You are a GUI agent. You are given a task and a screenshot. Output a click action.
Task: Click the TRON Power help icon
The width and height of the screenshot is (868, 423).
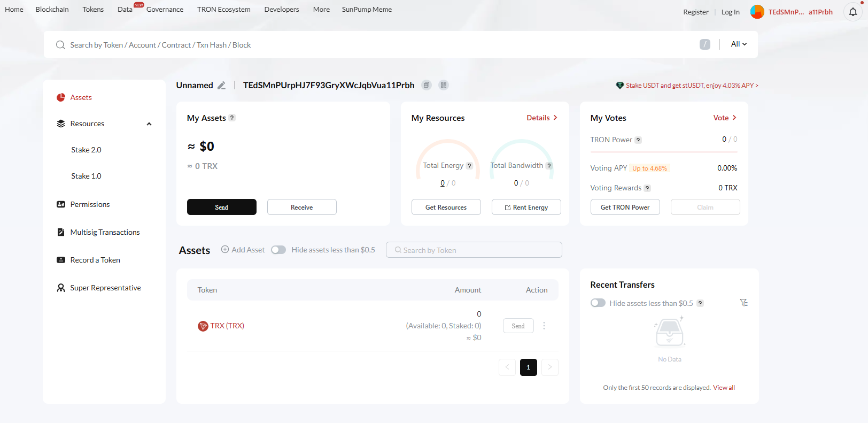[x=638, y=140]
